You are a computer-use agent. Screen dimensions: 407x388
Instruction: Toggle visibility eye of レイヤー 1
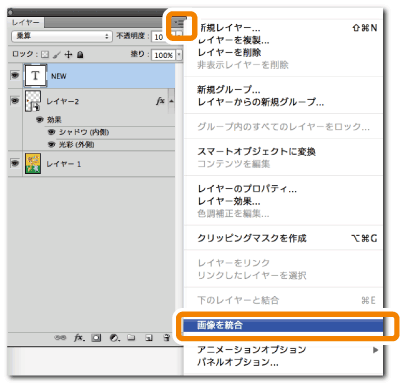[x=15, y=163]
